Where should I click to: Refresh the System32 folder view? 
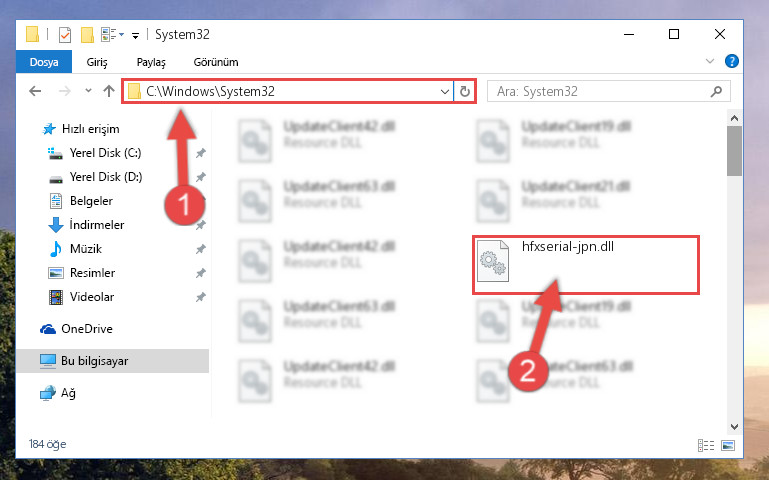464,91
